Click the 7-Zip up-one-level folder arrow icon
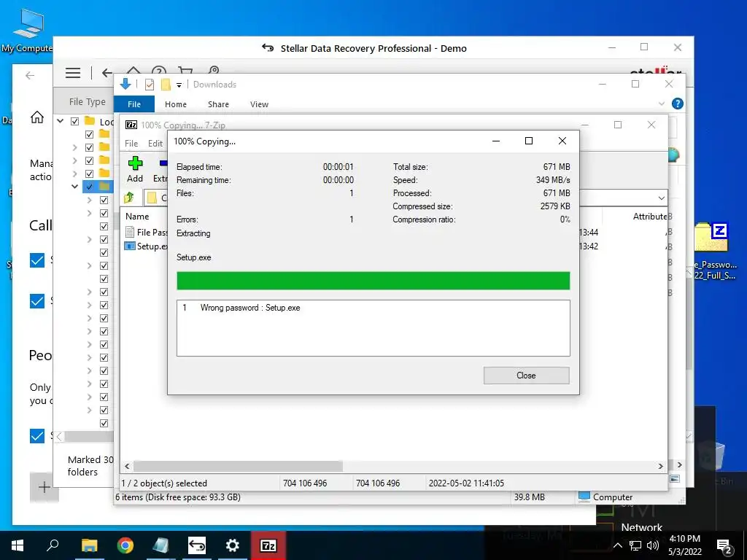The width and height of the screenshot is (747, 560). point(130,197)
